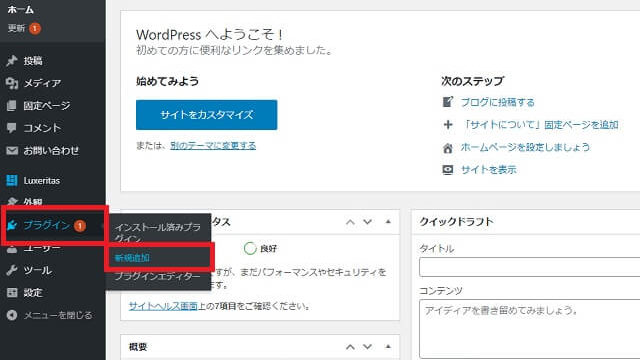This screenshot has width=640, height=360.
Task: Open メディア menu item
Action: (42, 83)
